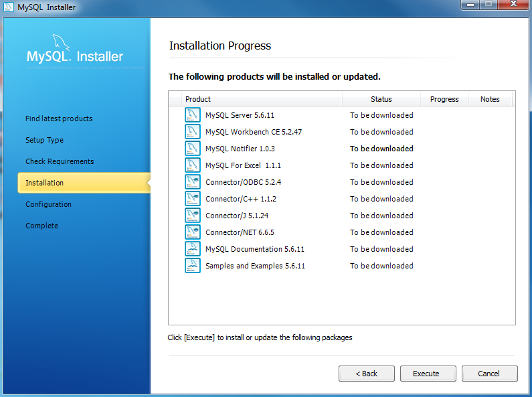Select the Connector/ODBC 5.2.4 text
532x397 pixels.
[244, 182]
